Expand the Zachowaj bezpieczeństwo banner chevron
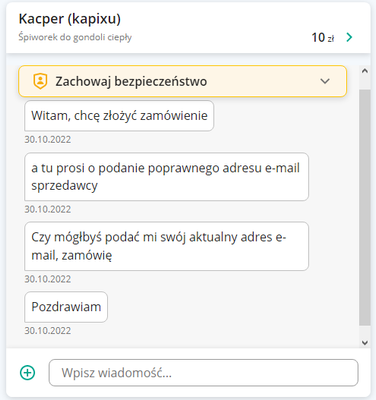The height and width of the screenshot is (400, 376). [325, 81]
